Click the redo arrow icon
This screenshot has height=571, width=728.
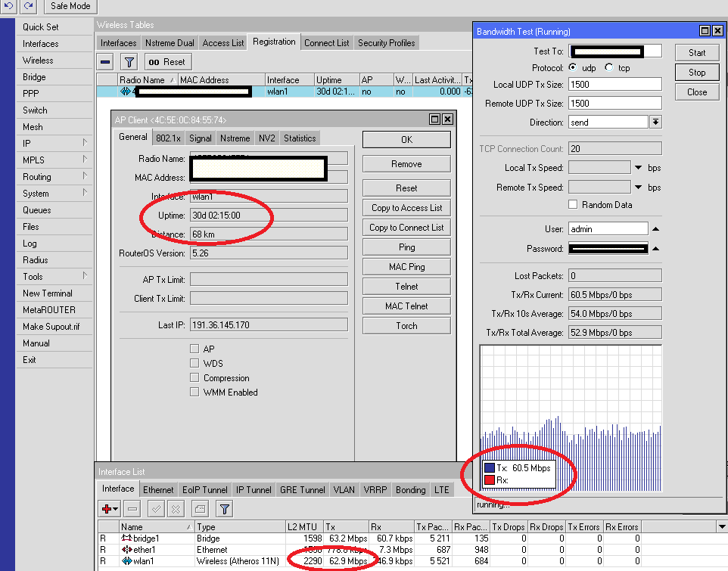[x=28, y=6]
